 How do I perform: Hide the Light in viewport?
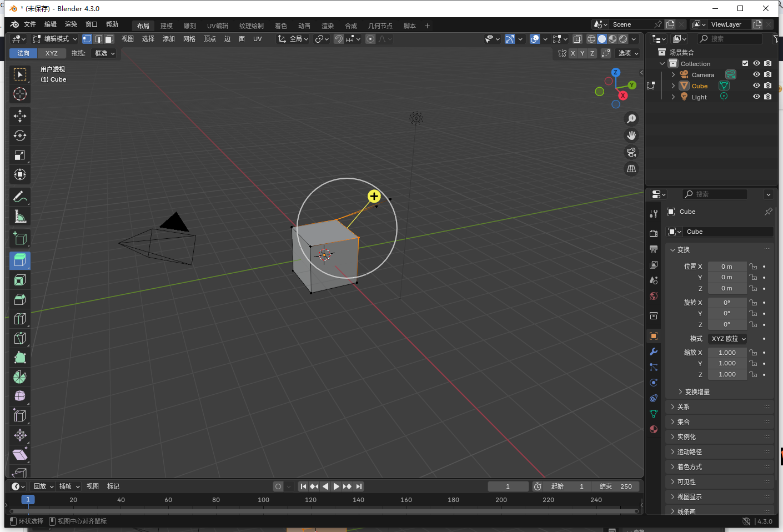point(756,97)
